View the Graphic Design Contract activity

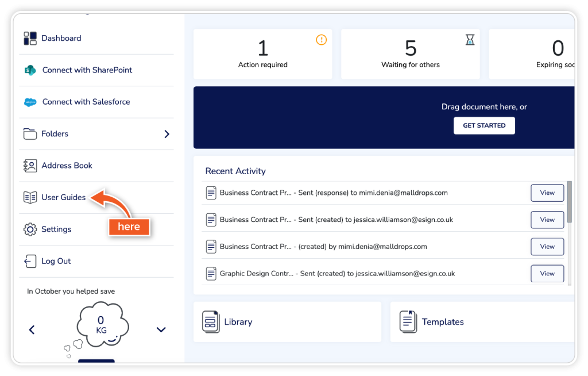point(547,274)
